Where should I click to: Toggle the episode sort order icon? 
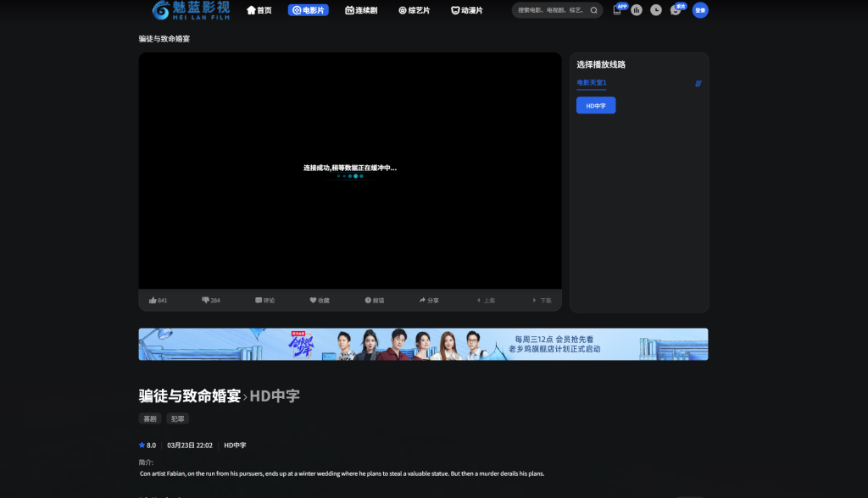tap(698, 84)
